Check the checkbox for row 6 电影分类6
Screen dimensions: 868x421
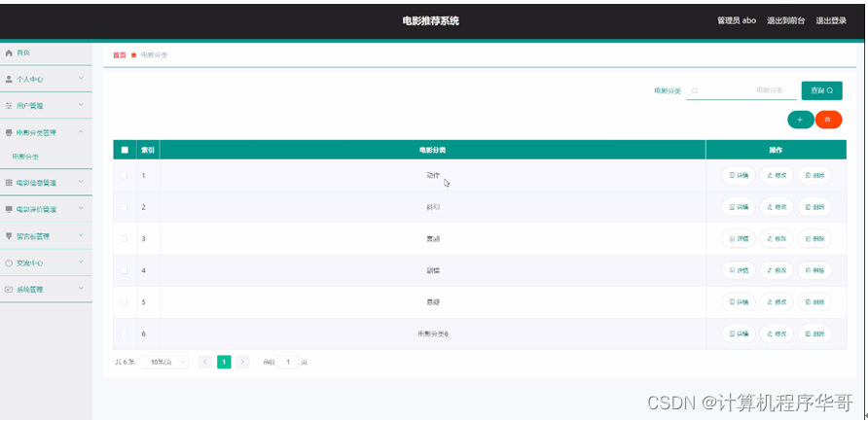point(124,334)
